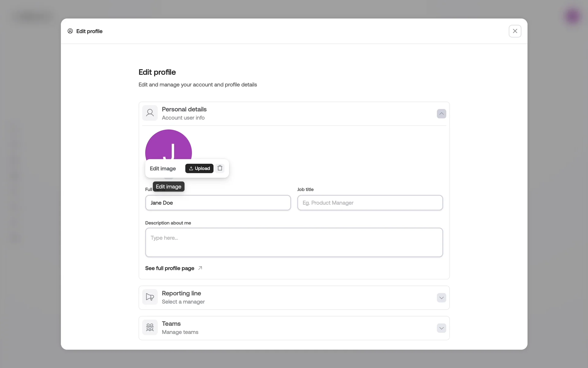Expand the Teams section chevron
The image size is (588, 368).
click(x=441, y=328)
